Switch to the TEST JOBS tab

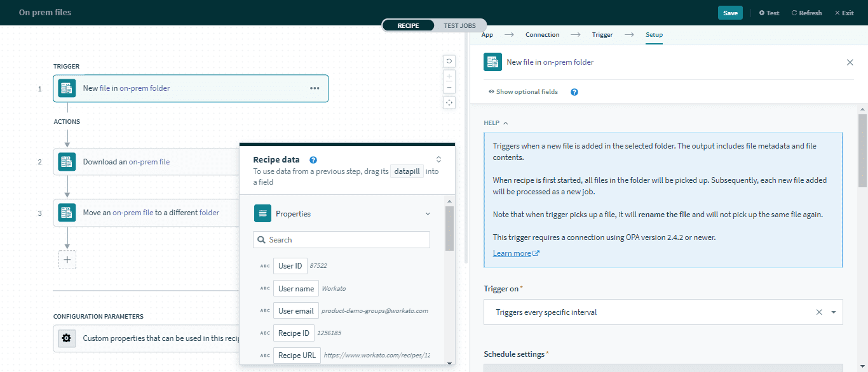[459, 25]
